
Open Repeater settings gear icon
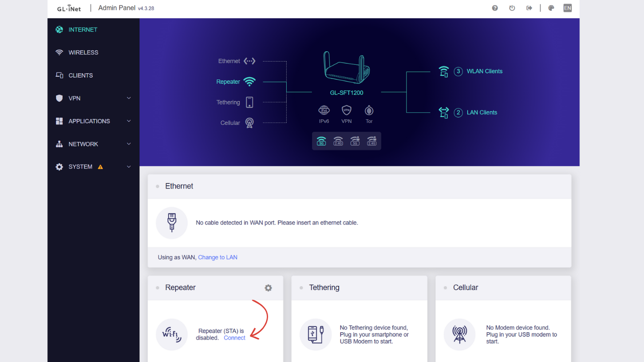coord(268,288)
